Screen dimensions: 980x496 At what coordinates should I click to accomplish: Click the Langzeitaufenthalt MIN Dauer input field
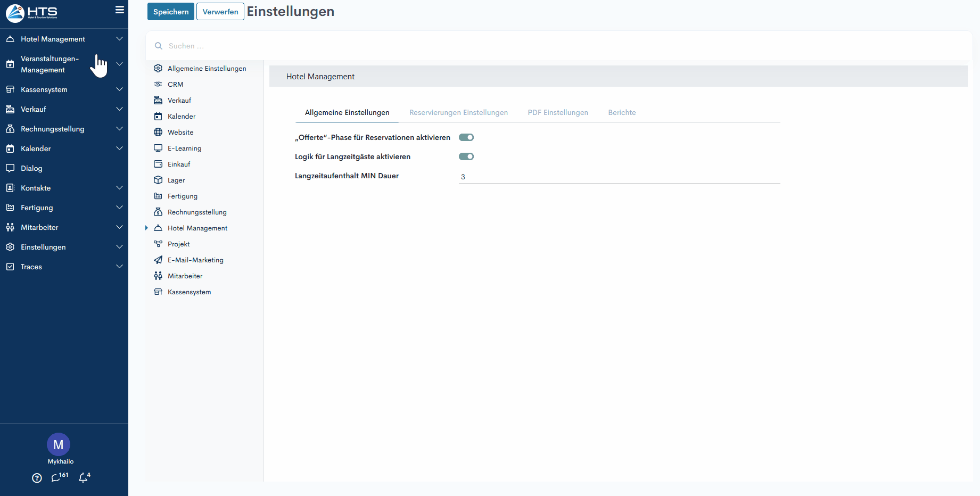point(619,177)
